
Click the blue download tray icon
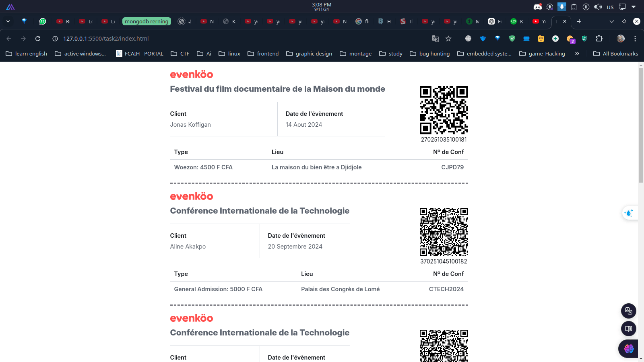pos(562,7)
